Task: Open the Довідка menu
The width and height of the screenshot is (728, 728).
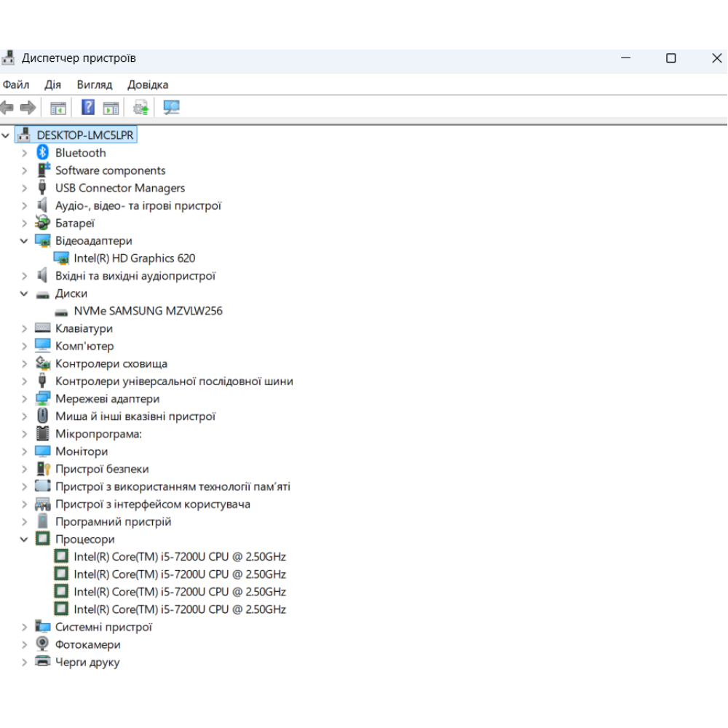Action: (x=148, y=84)
